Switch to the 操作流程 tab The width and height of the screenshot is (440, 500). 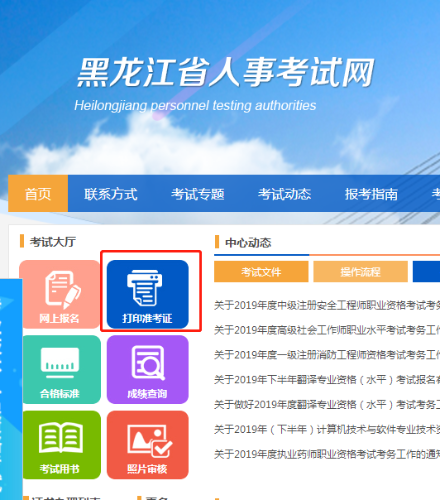(360, 272)
